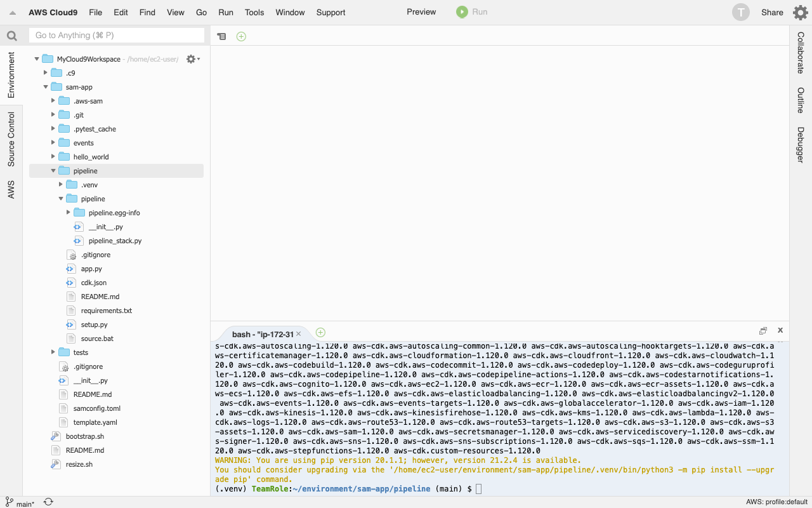Open the Tools menu

[254, 12]
